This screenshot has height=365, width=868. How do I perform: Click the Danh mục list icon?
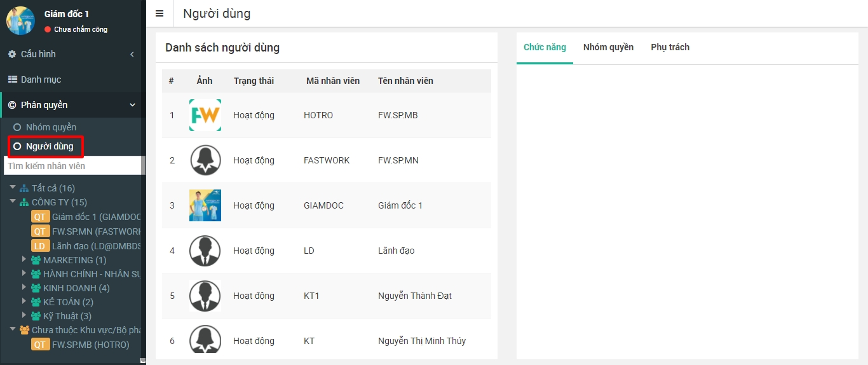point(12,79)
